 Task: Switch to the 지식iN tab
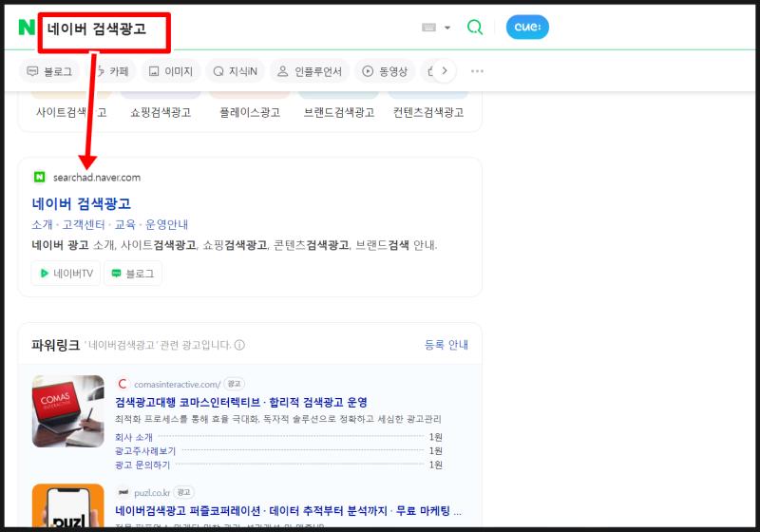coord(235,71)
